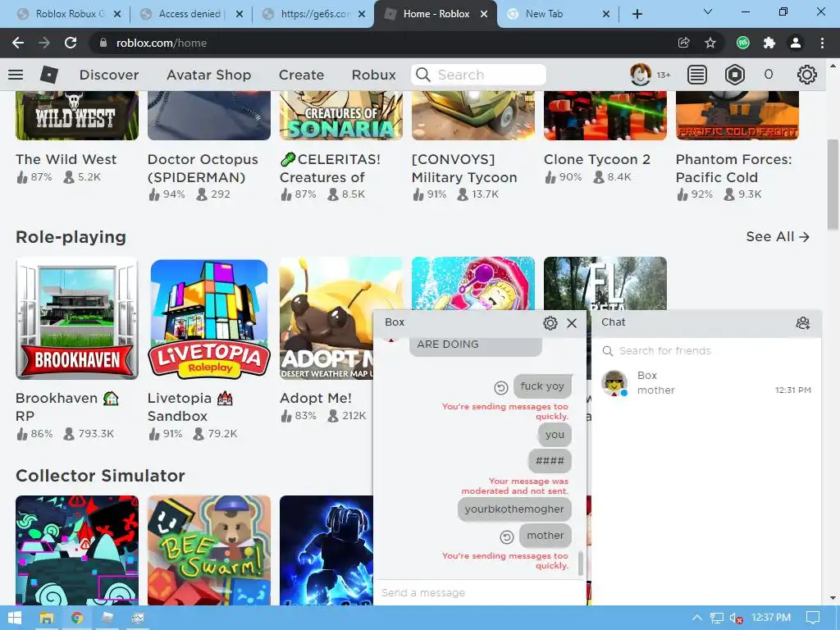
Task: Open browser extensions puzzle icon
Action: point(769,43)
